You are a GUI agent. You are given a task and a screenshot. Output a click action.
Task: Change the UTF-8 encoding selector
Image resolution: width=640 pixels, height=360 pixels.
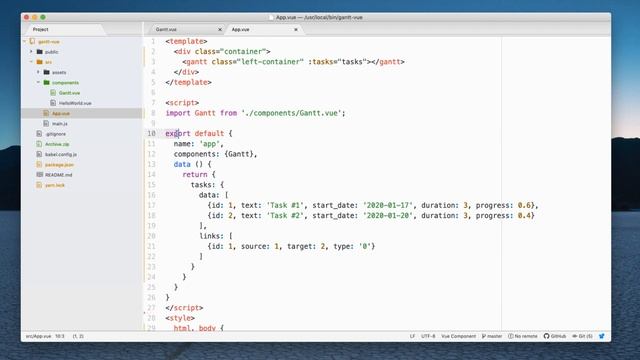[x=428, y=336]
